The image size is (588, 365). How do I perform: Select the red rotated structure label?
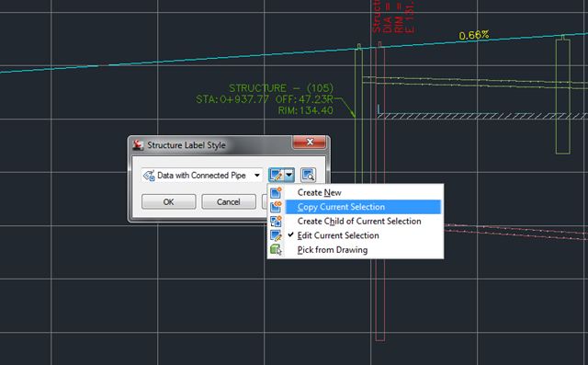coord(393,17)
